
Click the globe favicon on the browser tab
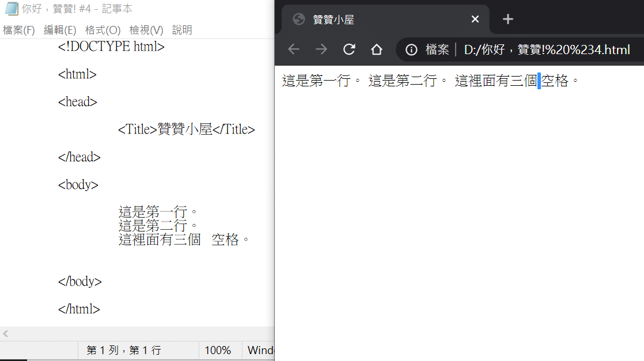tap(299, 20)
